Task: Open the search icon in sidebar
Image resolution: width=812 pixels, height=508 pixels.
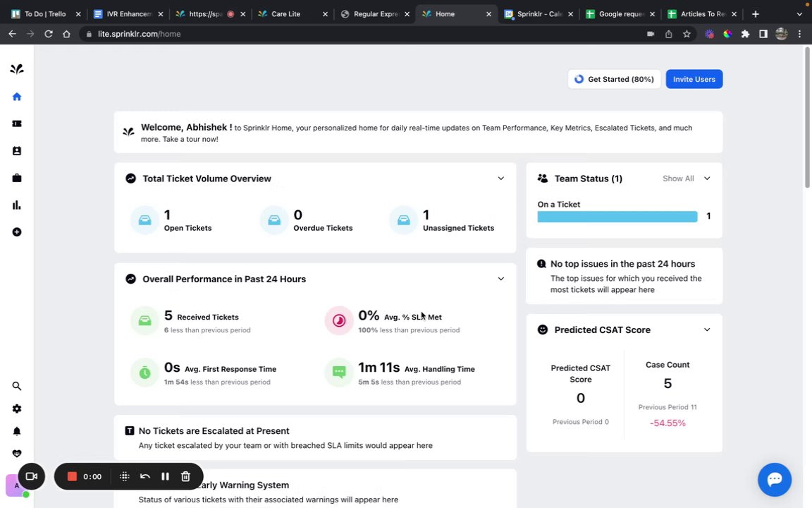Action: [x=17, y=386]
